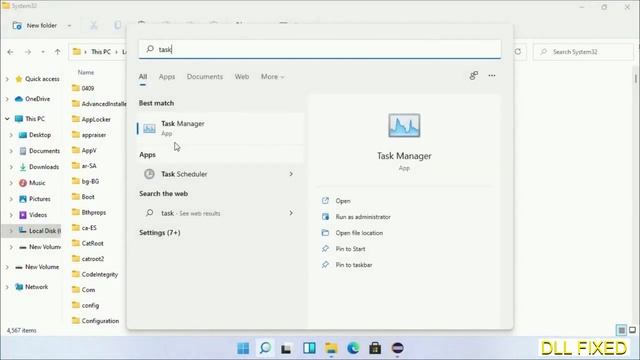Click This PC in the address bar
The width and height of the screenshot is (640, 360).
tap(101, 52)
